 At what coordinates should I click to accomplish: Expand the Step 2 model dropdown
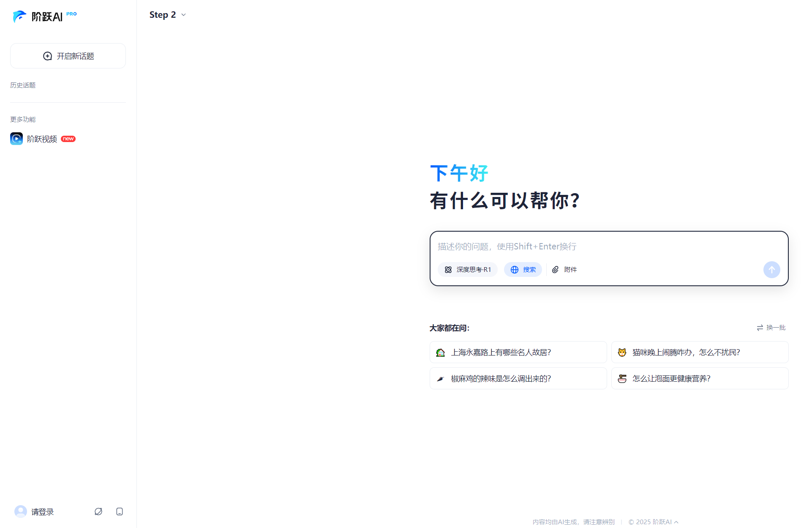(168, 14)
